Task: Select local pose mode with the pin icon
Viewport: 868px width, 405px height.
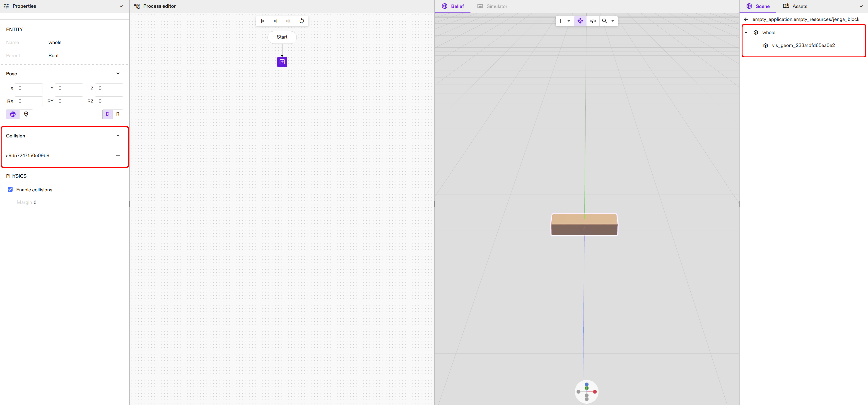Action: [x=26, y=114]
